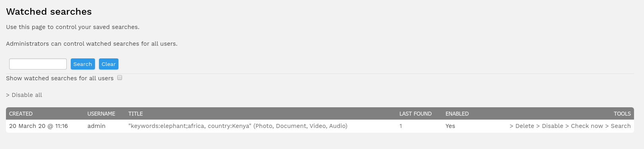Sort by the TITLE column header
Image resolution: width=644 pixels, height=149 pixels.
pos(136,114)
